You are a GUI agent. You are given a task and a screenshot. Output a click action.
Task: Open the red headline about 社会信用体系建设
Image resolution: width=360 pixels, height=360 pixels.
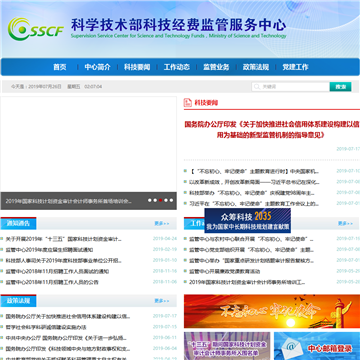(x=272, y=130)
